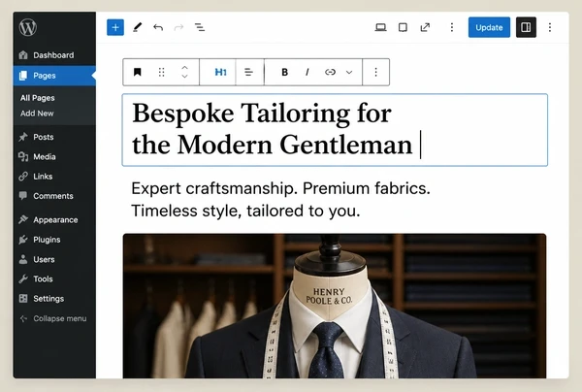Screen dimensions: 582x392
Task: Collapse the admin sidebar menu
Action: pos(54,318)
